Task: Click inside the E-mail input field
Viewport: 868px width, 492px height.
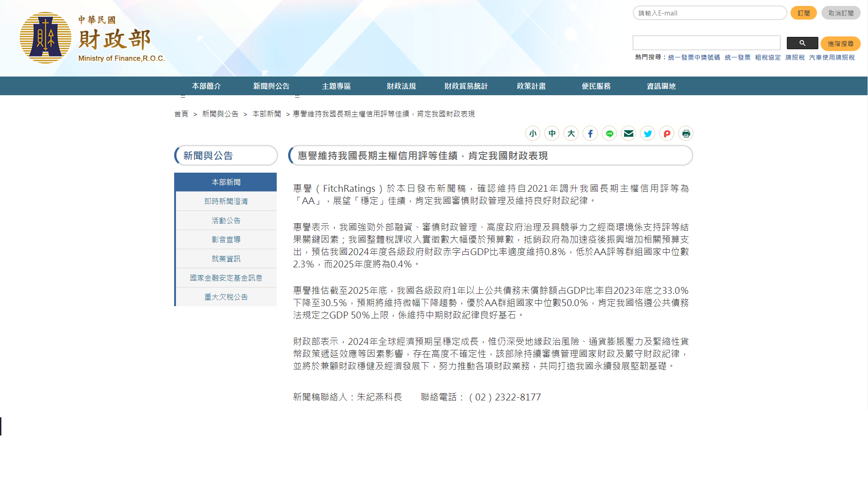Action: (709, 13)
